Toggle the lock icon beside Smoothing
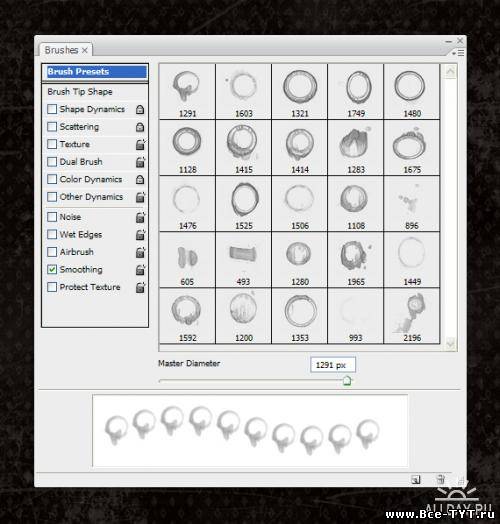Viewport: 500px width, 524px height. pyautogui.click(x=140, y=270)
